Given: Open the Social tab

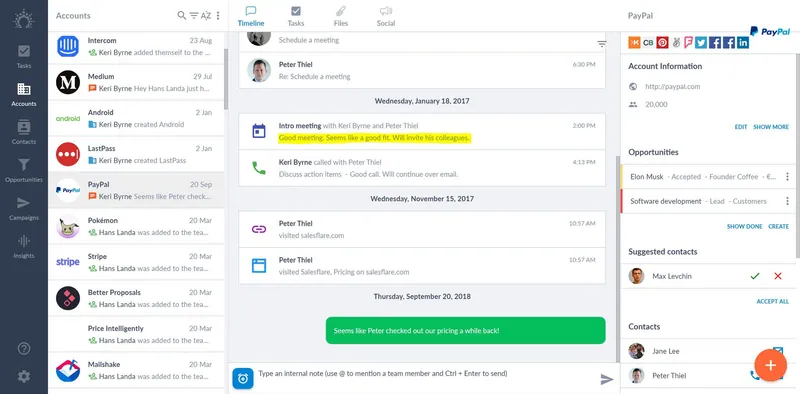Looking at the screenshot, I should coord(386,16).
